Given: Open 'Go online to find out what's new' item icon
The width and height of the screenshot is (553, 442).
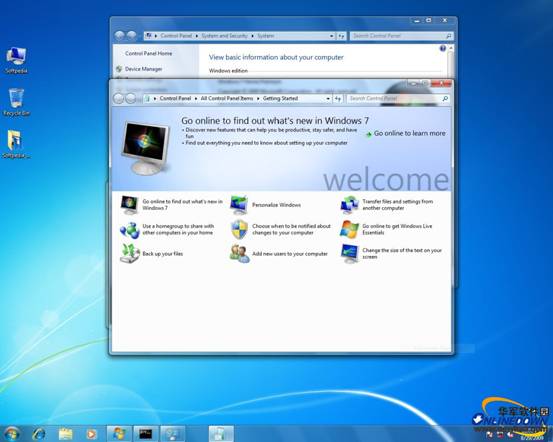Looking at the screenshot, I should pos(129,205).
